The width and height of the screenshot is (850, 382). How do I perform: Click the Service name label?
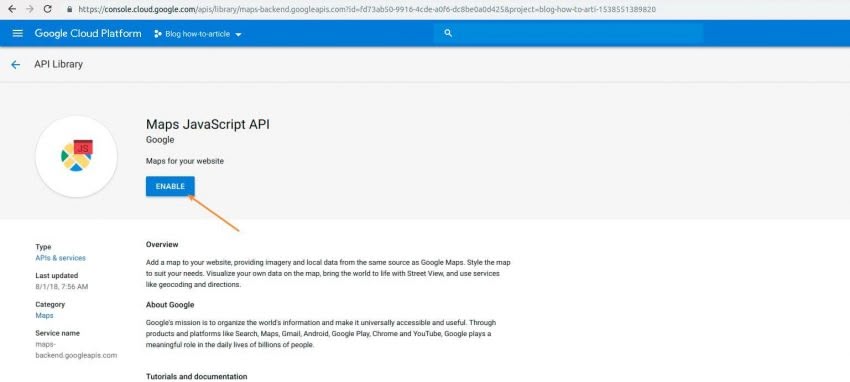[x=57, y=333]
